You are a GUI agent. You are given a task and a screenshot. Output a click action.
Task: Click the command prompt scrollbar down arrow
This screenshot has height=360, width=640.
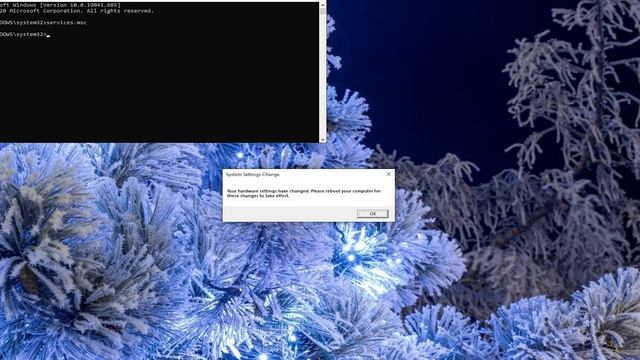[x=322, y=139]
